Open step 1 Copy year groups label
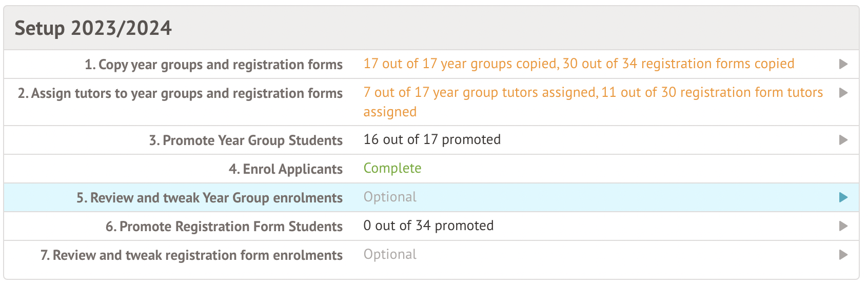 coord(213,65)
